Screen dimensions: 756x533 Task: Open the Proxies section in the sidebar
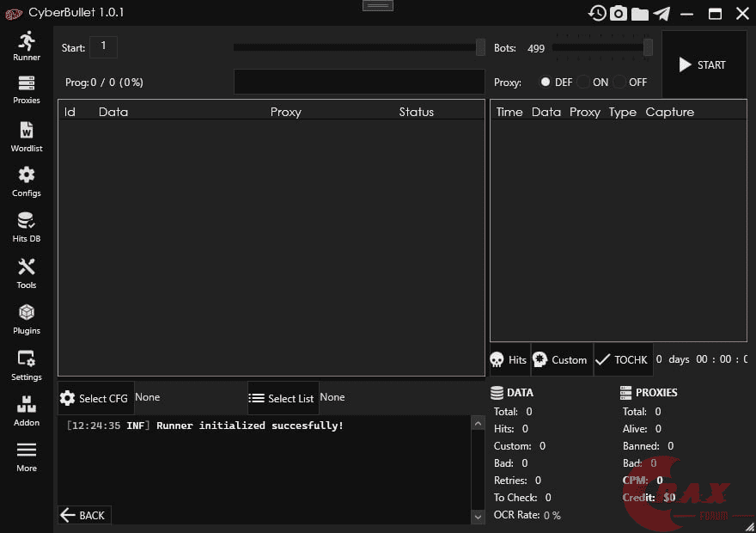27,89
